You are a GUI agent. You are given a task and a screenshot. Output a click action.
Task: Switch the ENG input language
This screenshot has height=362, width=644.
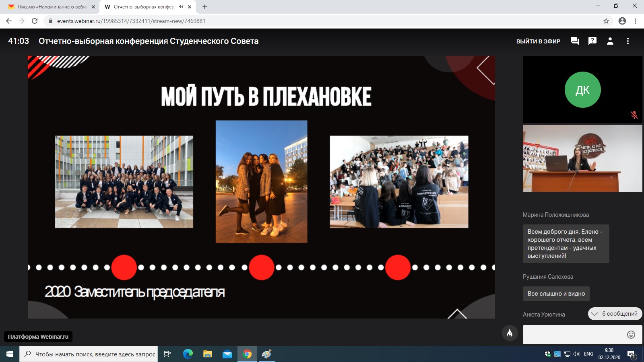coord(588,354)
